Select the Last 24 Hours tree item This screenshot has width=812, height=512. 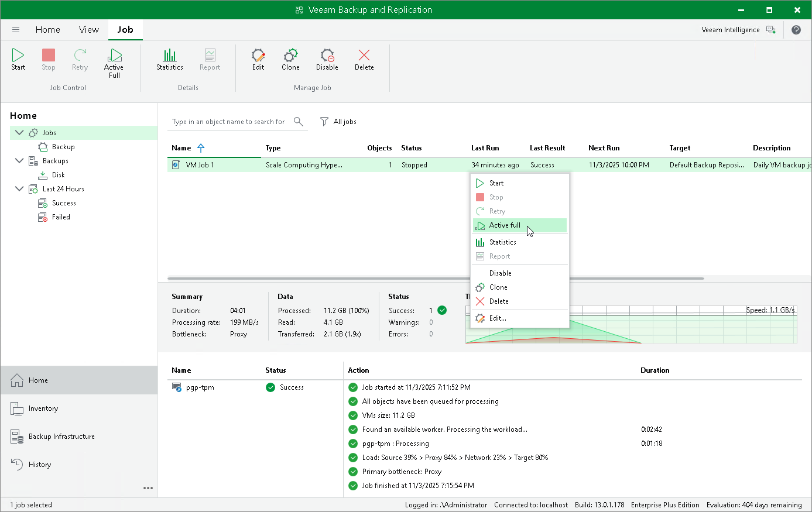(63, 189)
